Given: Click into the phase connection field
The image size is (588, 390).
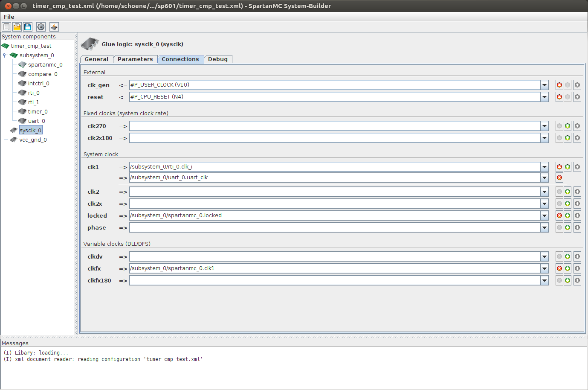Looking at the screenshot, I should pyautogui.click(x=335, y=227).
